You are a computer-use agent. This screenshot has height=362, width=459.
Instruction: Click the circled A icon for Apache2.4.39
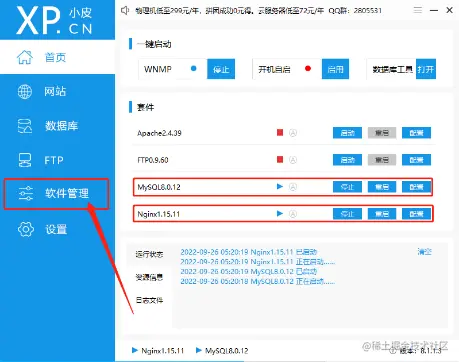[293, 133]
